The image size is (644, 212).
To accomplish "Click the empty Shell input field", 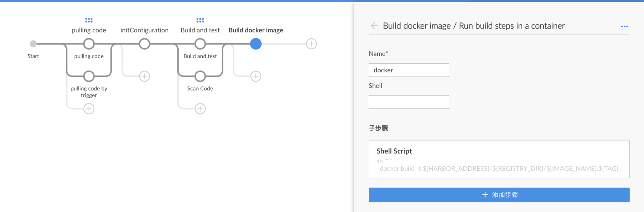I will click(409, 102).
